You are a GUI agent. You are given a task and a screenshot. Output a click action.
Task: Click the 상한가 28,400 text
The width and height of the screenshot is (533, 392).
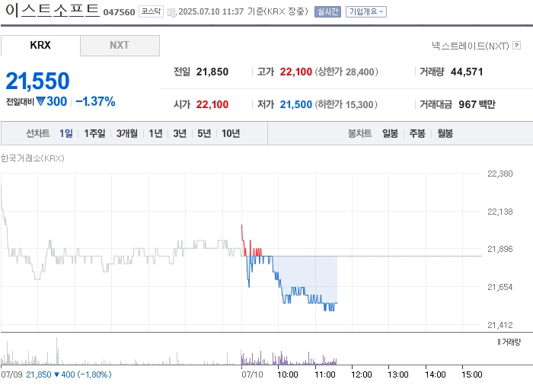(346, 72)
